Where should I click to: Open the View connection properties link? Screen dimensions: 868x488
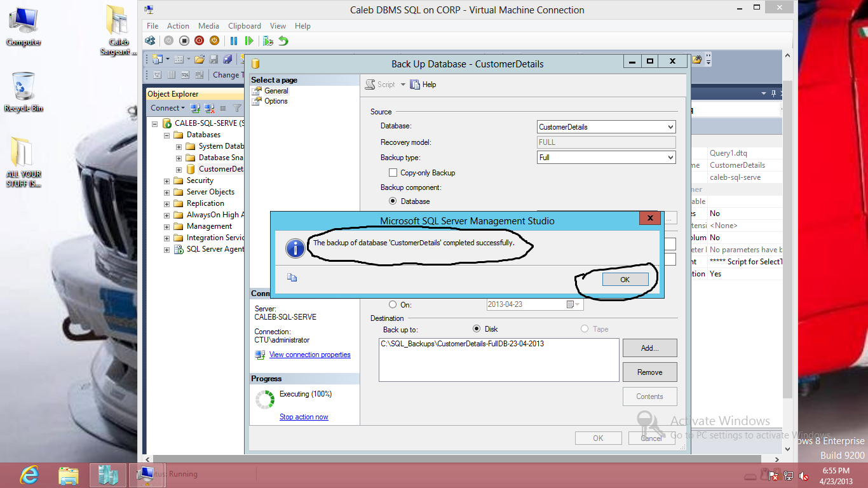[309, 355]
